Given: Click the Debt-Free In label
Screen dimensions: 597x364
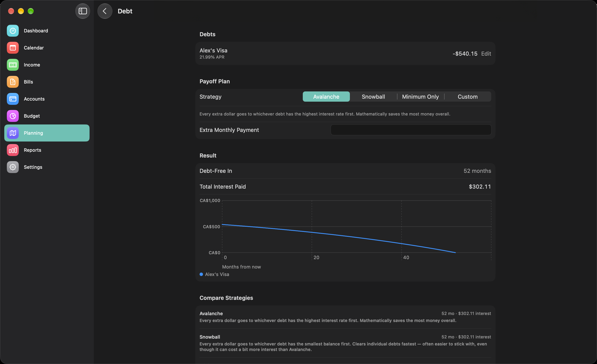Looking at the screenshot, I should (x=216, y=171).
